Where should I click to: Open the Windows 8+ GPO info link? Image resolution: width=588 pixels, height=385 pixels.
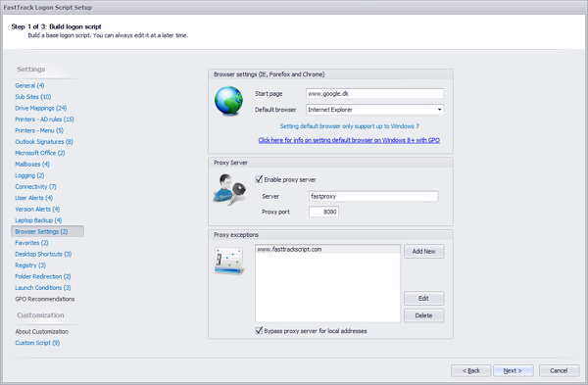coord(349,140)
